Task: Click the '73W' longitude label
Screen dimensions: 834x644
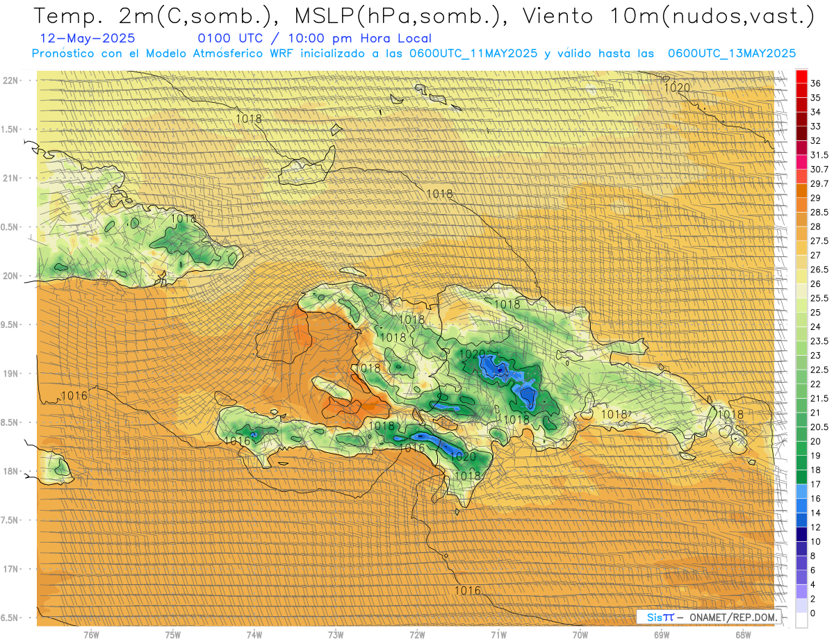Action: [336, 634]
